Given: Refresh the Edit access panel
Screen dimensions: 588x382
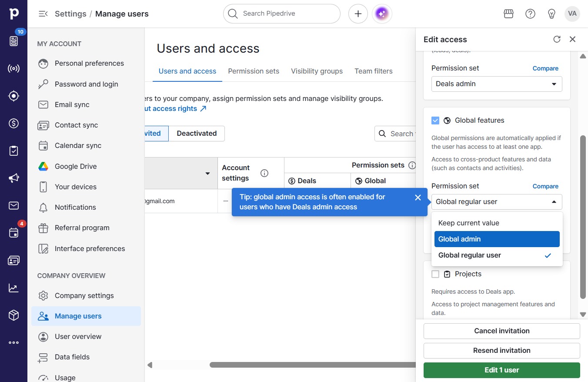Looking at the screenshot, I should 557,39.
